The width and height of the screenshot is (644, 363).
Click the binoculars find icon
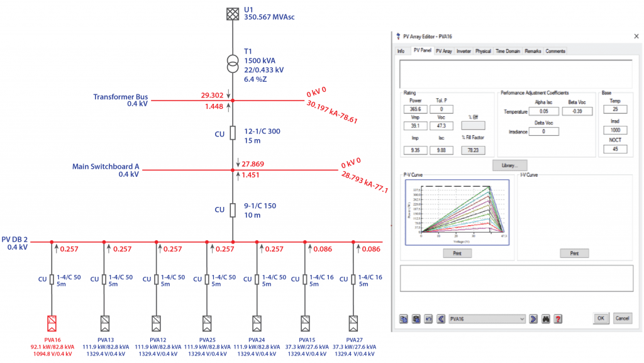[545, 319]
